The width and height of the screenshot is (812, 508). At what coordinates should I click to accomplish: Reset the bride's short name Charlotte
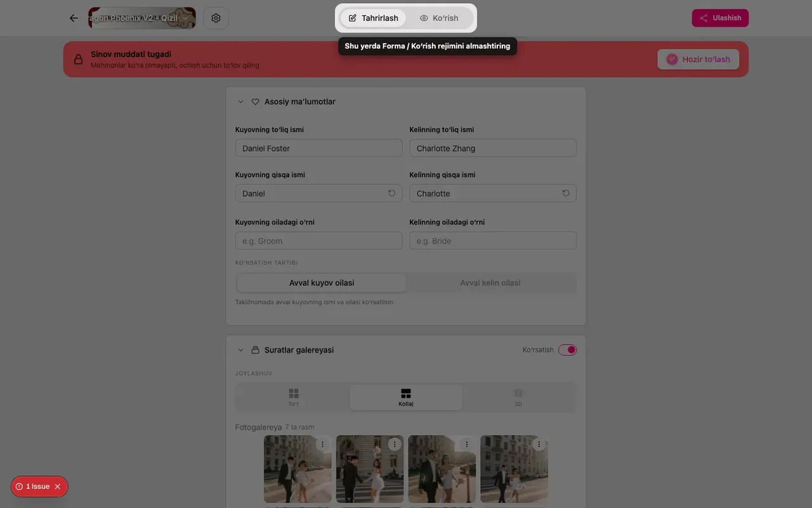[x=566, y=193]
